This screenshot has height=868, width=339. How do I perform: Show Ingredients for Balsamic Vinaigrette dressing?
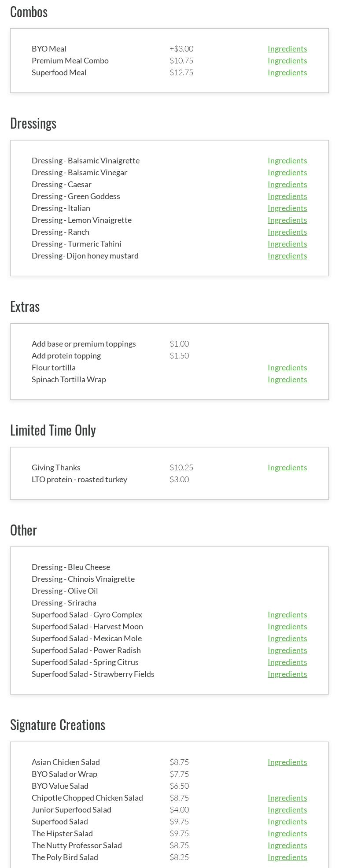click(x=287, y=161)
